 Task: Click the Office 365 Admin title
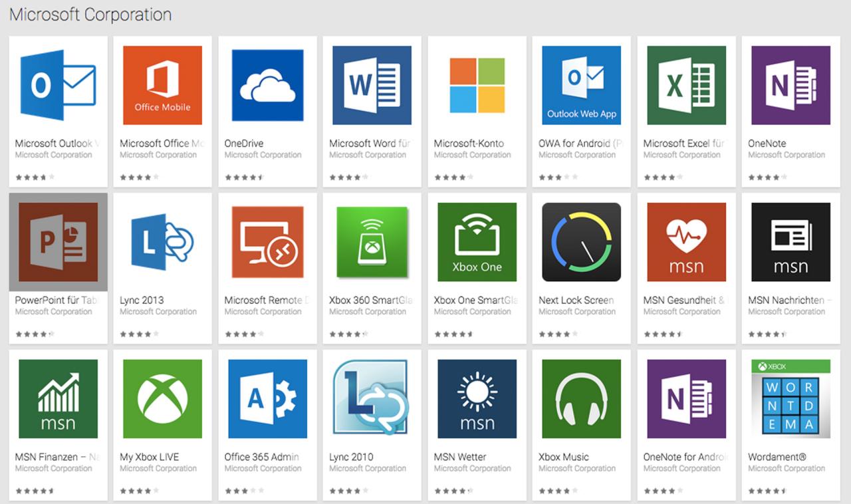[261, 457]
